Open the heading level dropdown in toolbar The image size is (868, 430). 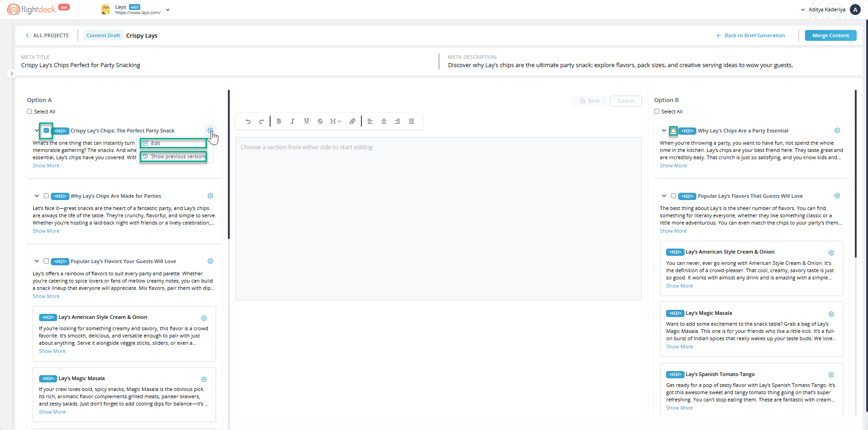tap(335, 122)
